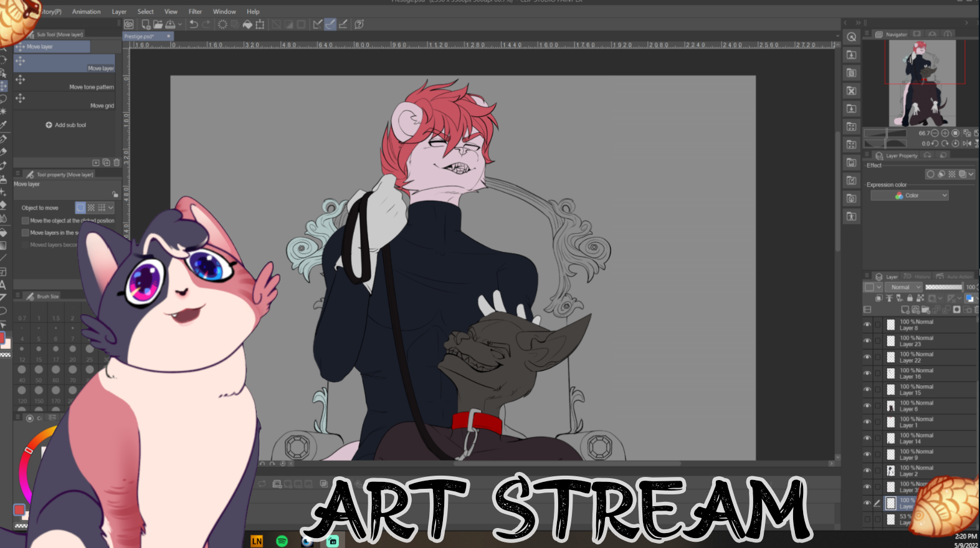Toggle visibility of Layer 16
Viewport: 980px width, 548px height.
(x=867, y=373)
